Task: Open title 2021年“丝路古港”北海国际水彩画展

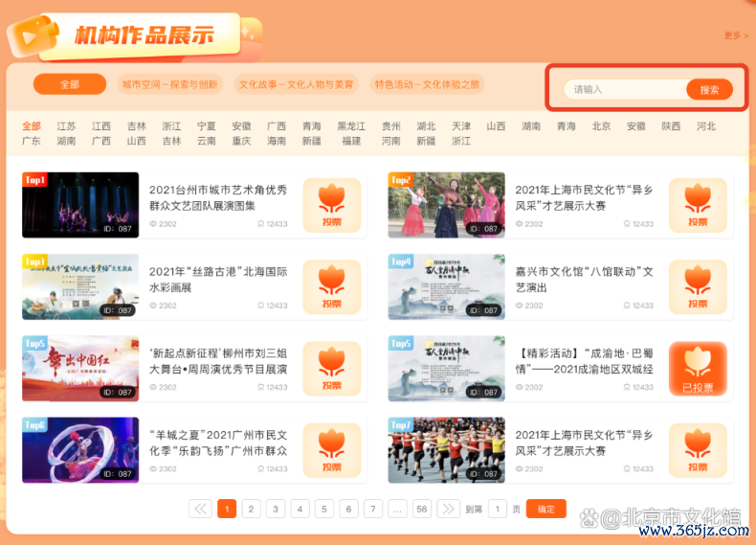Action: point(218,280)
